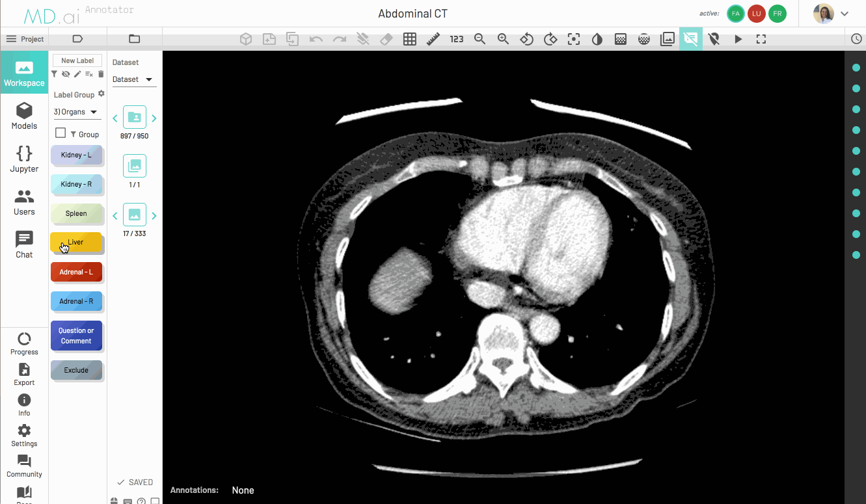Screen dimensions: 866x504
Task: Rotate image clockwise using toolbar icon
Action: click(x=550, y=39)
